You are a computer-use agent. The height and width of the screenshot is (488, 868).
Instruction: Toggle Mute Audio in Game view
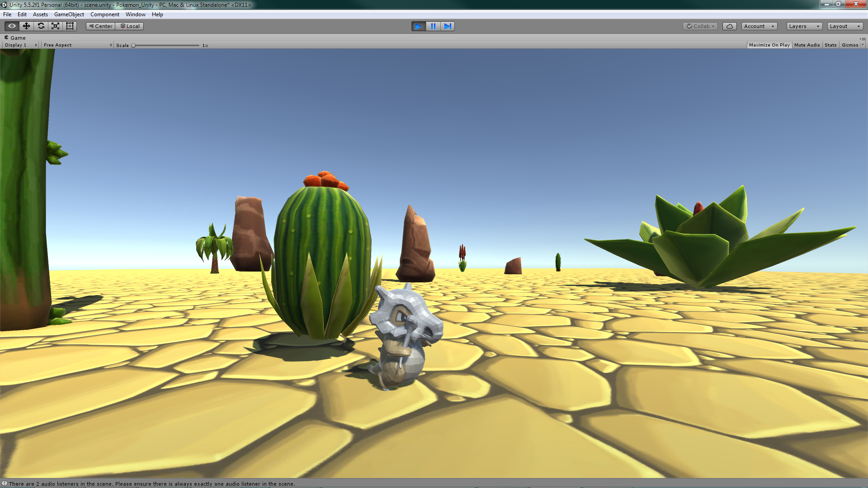pyautogui.click(x=807, y=45)
